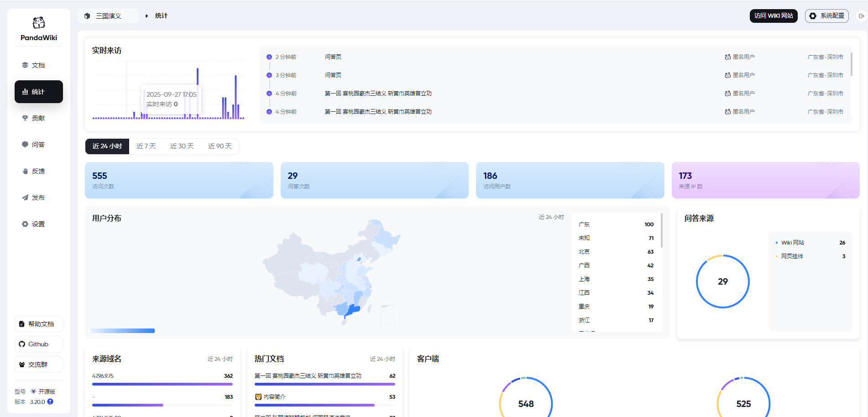Click the logout icon at top right
The height and width of the screenshot is (417, 868).
(x=861, y=16)
